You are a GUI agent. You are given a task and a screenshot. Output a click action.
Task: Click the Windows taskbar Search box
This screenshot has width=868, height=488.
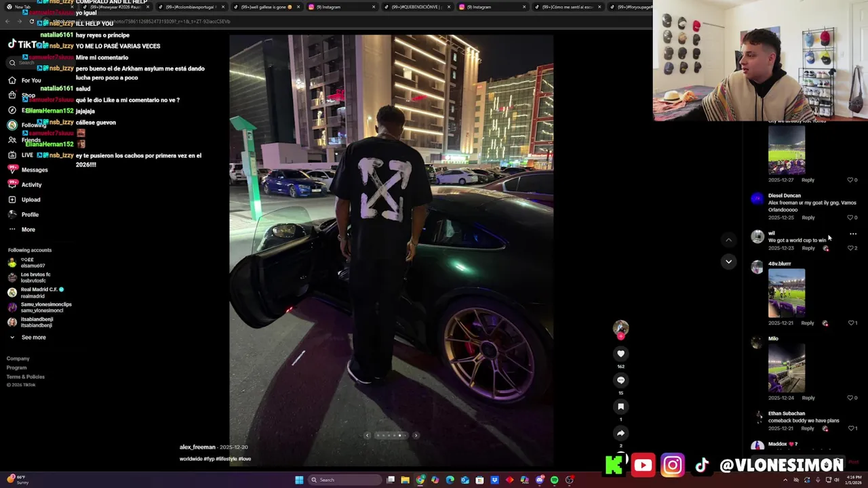[x=344, y=480]
